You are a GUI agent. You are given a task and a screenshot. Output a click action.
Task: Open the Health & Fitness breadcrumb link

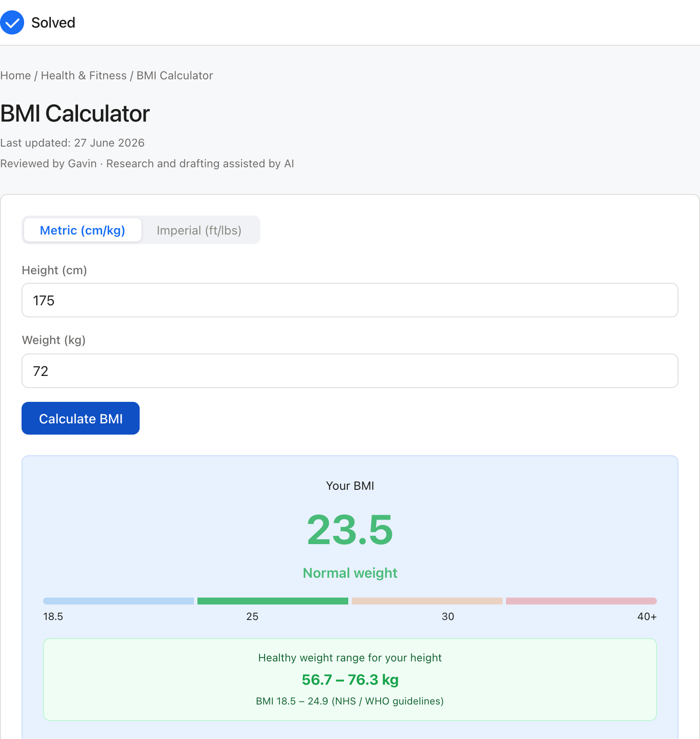(84, 75)
